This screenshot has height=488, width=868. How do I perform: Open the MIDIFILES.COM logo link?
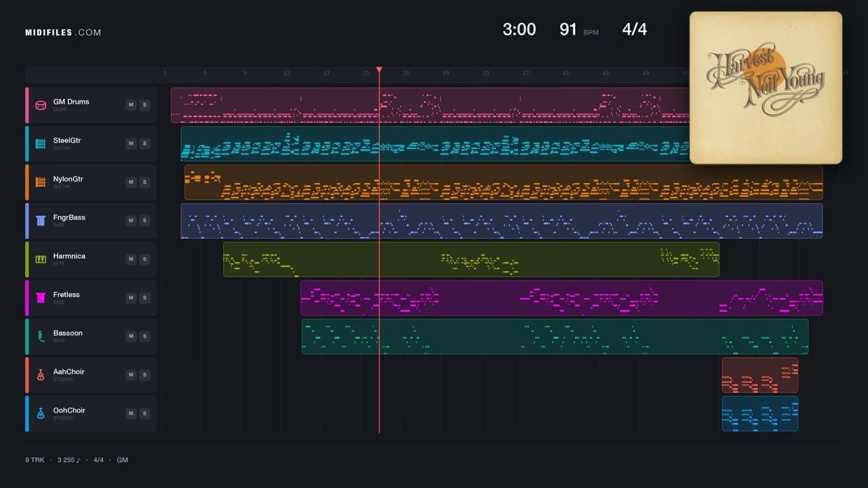[63, 33]
